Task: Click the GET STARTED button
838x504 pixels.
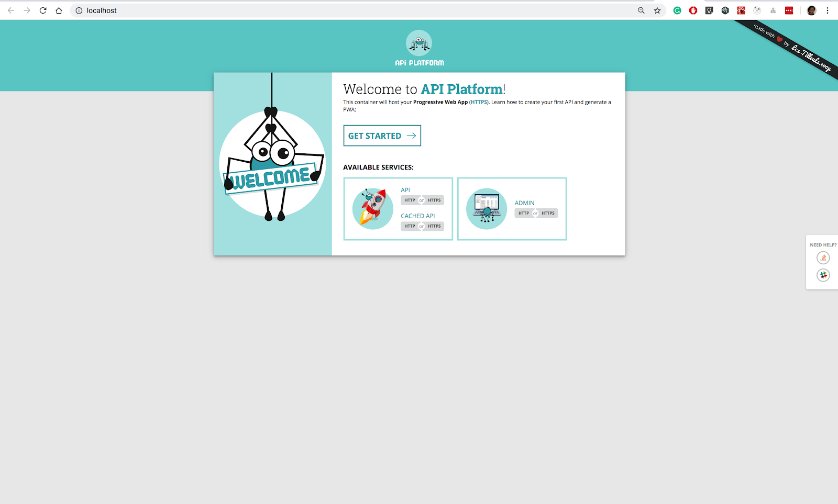Action: click(382, 136)
